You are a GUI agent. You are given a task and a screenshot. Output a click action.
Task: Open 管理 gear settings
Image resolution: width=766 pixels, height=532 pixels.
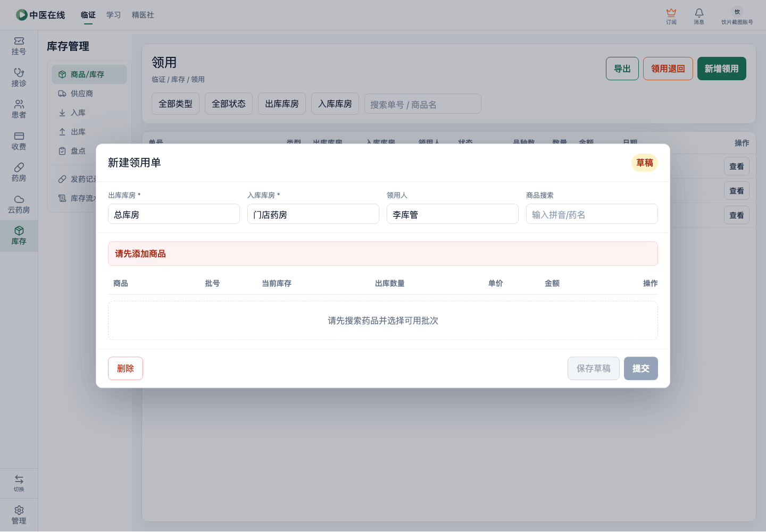tap(19, 515)
